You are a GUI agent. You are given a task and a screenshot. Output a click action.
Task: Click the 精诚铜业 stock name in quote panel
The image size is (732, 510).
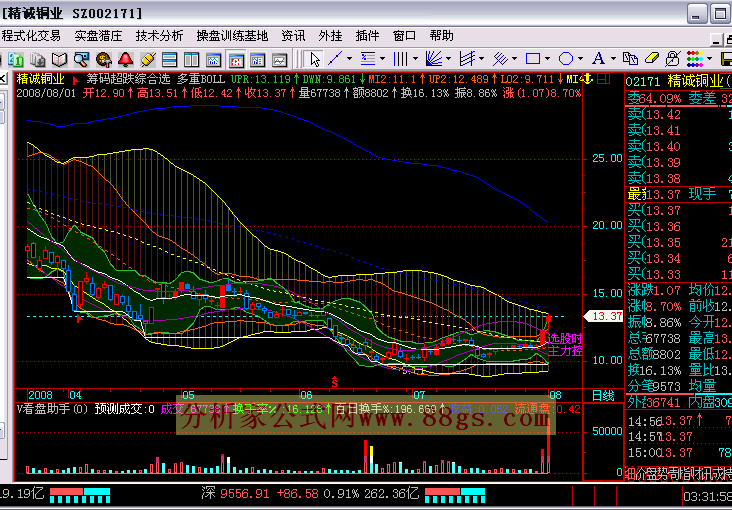[x=695, y=81]
